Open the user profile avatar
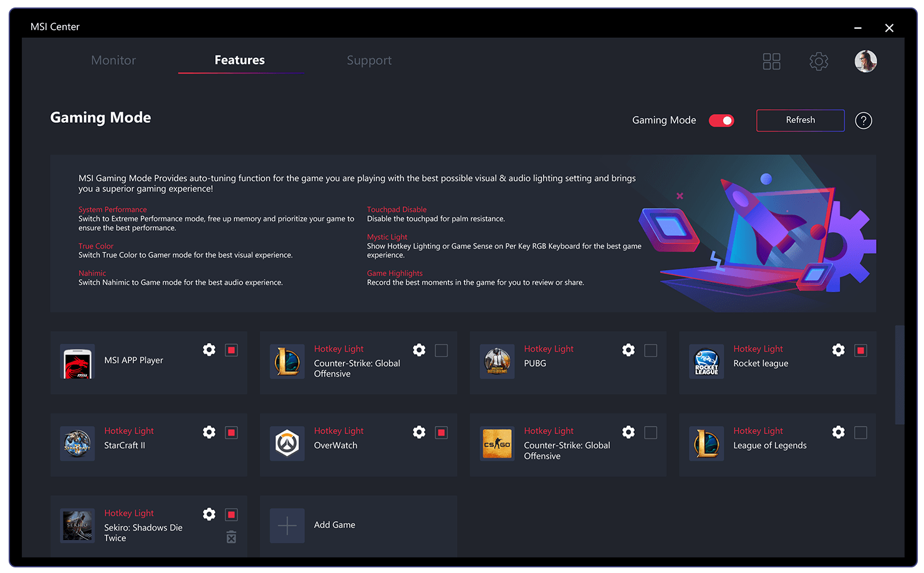The image size is (924, 573). [865, 61]
